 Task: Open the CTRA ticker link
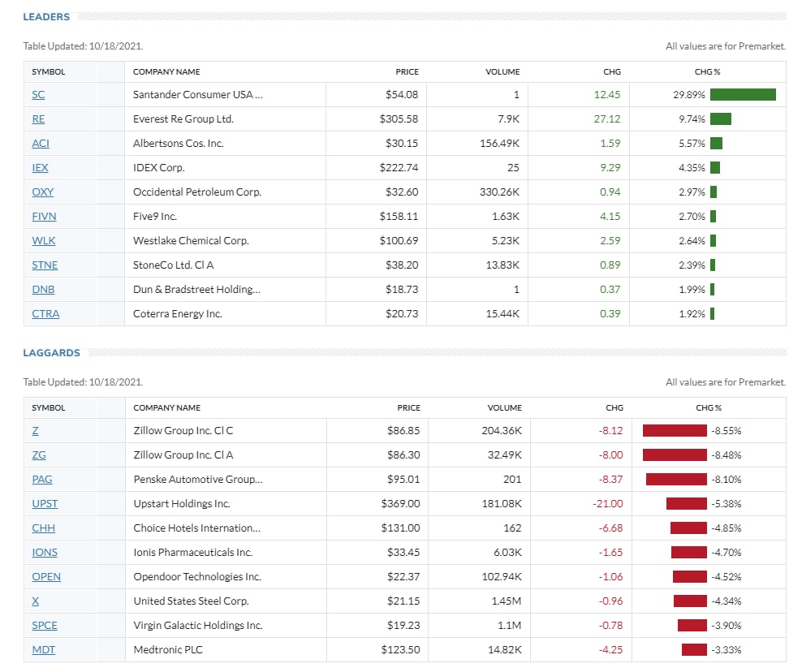click(45, 314)
